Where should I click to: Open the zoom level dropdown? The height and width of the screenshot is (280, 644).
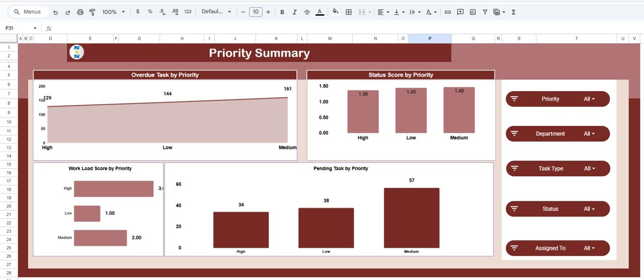113,12
